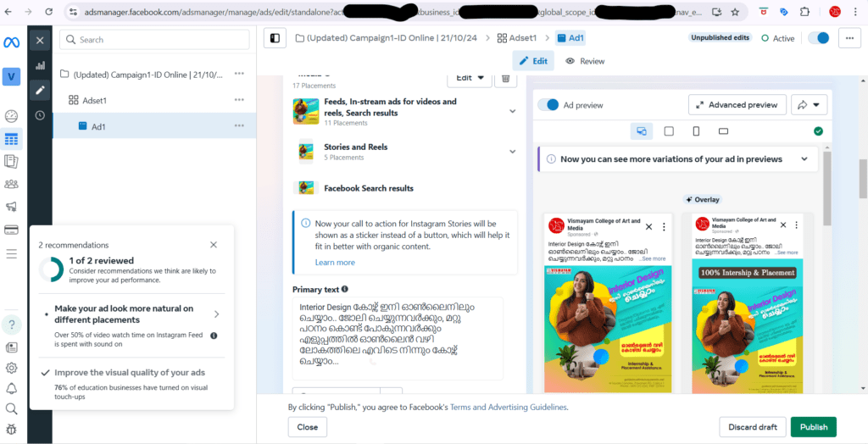Click the Search input field
The width and height of the screenshot is (868, 444).
point(154,39)
